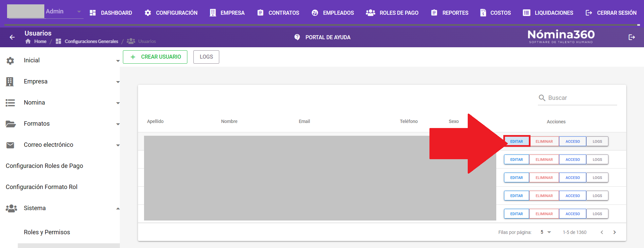Click the Home house icon in breadcrumb
This screenshot has height=248, width=644.
(28, 41)
